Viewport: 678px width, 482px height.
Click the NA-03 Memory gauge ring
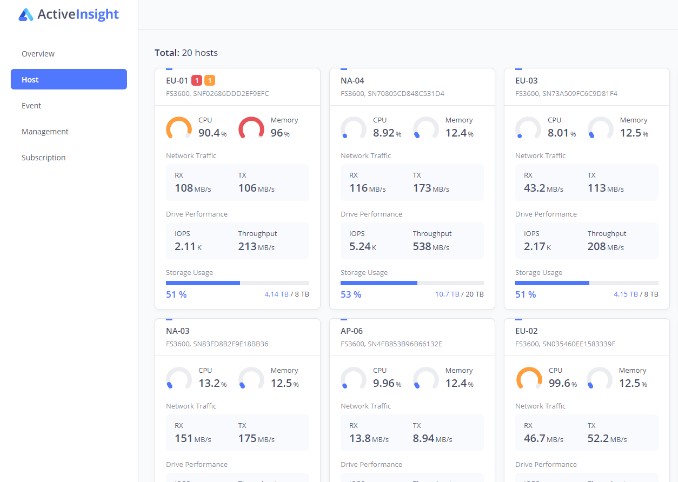[251, 378]
